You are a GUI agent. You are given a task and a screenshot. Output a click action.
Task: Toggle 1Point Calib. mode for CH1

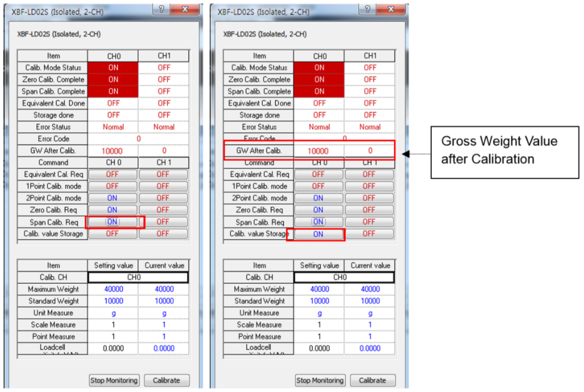point(163,186)
